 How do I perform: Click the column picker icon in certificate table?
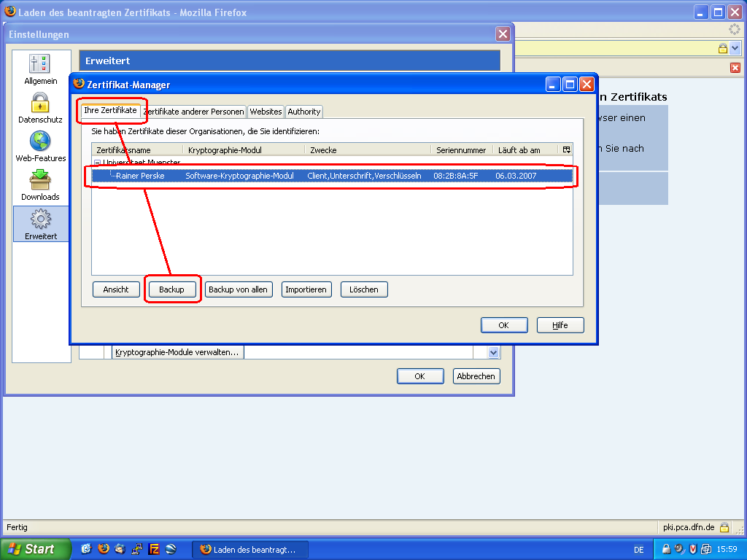point(566,149)
